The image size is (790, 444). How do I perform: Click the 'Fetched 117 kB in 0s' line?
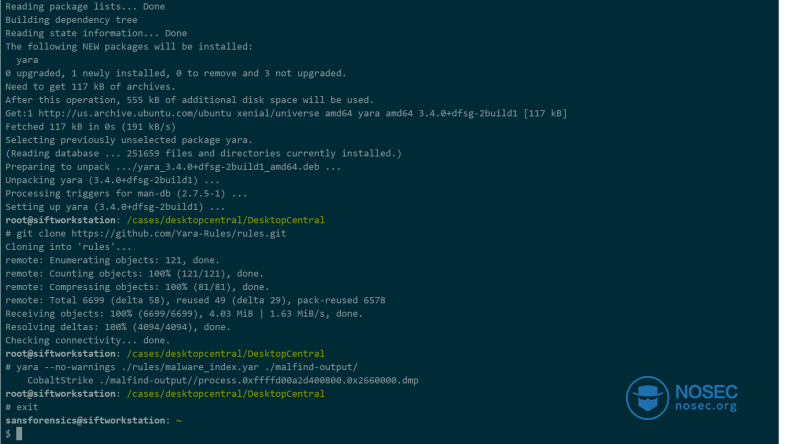point(91,127)
